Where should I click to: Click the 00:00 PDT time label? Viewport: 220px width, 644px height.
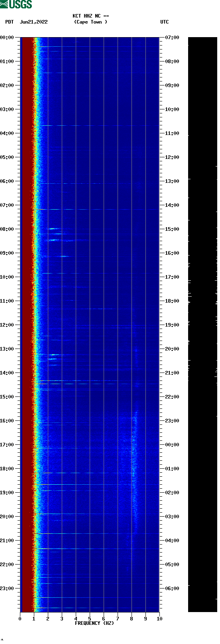pyautogui.click(x=7, y=38)
